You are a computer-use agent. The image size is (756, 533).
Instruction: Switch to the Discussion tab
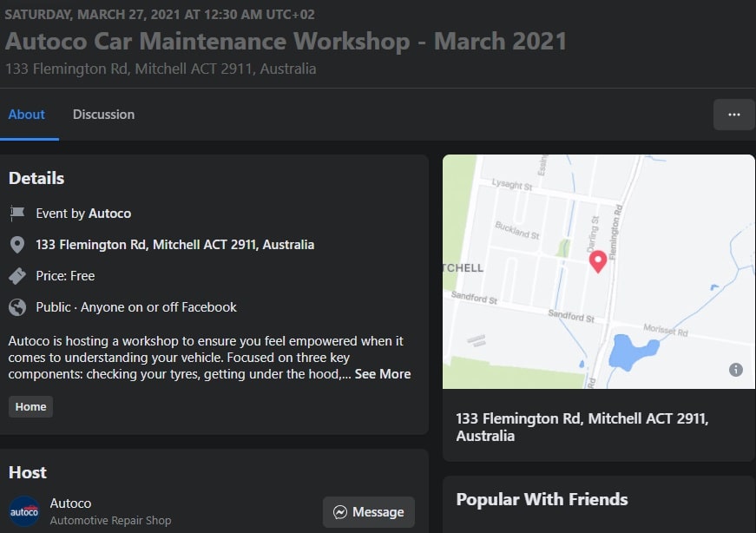click(x=103, y=114)
